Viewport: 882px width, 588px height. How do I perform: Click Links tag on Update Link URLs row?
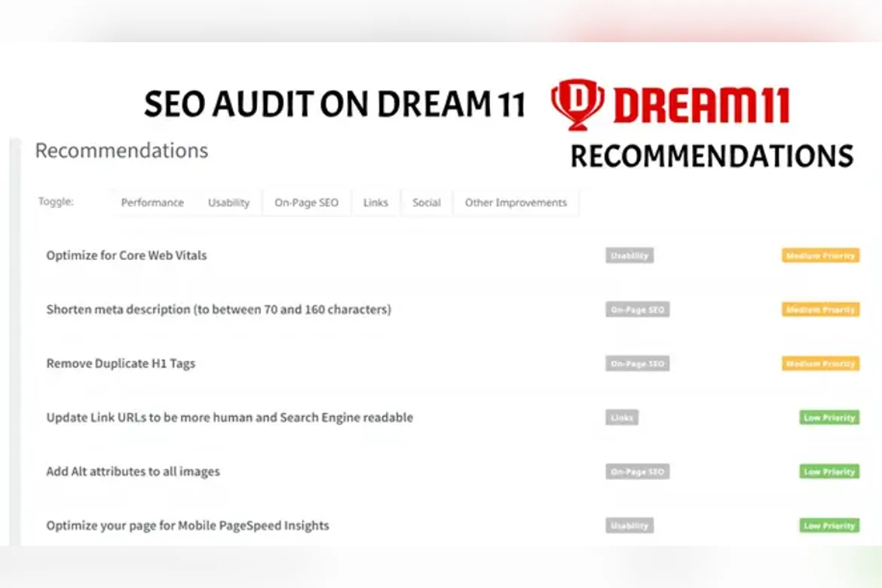click(x=622, y=418)
